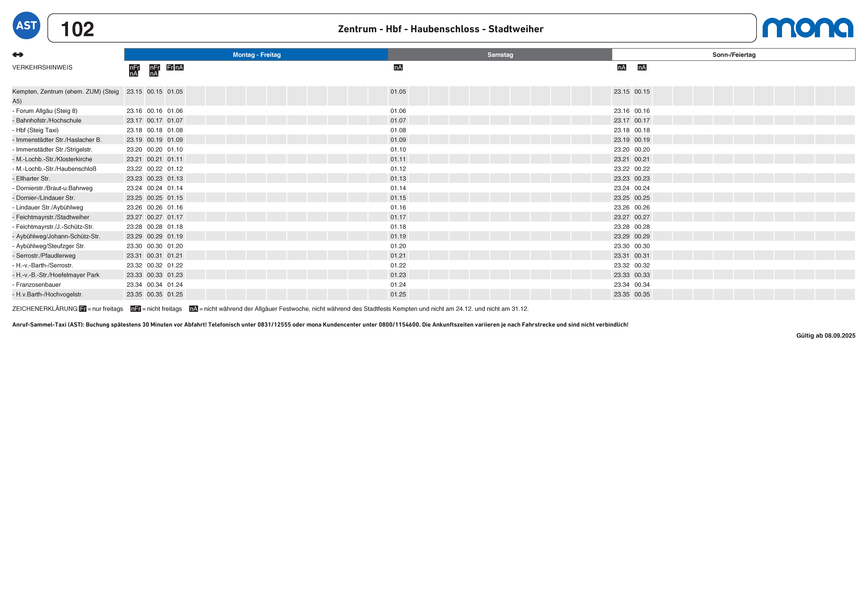Click the nFr marker in the legend
Viewport: 868px width, 614px height.
[x=136, y=309]
